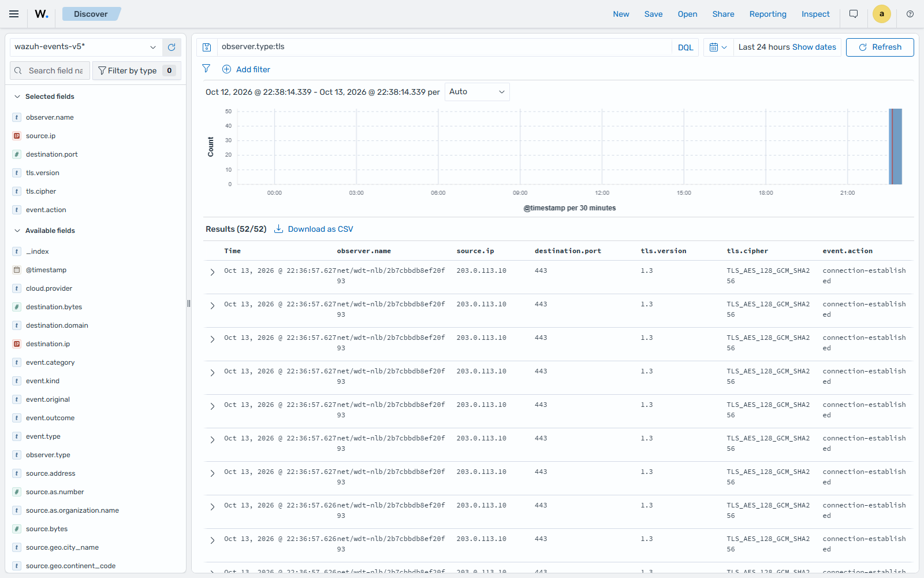Click the Discover breadcrumb
924x578 pixels.
(x=91, y=14)
